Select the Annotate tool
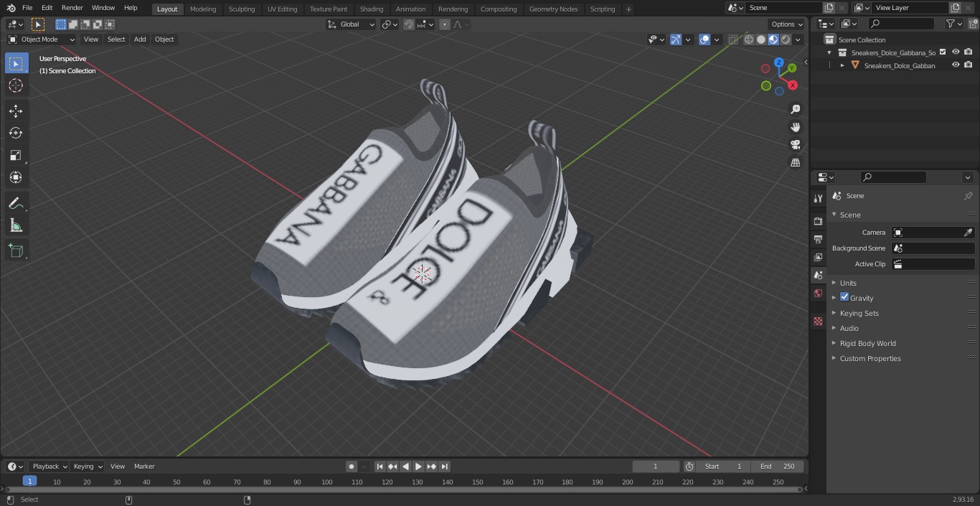 [16, 204]
